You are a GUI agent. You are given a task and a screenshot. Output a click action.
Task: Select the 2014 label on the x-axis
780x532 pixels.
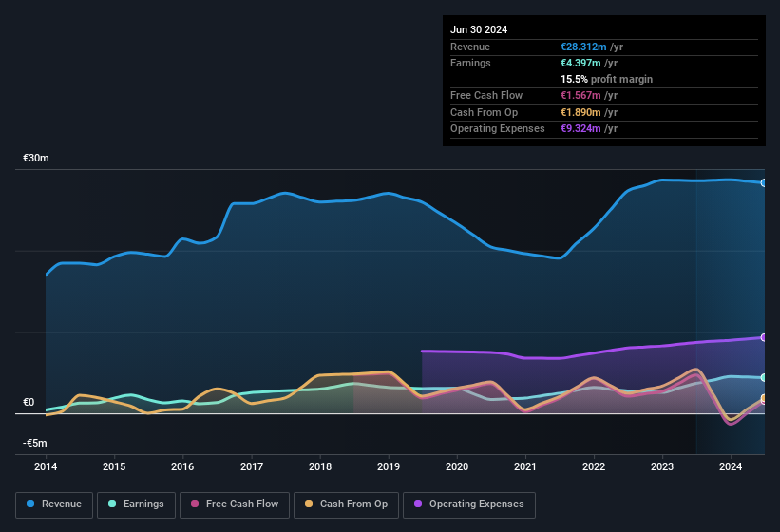point(46,466)
